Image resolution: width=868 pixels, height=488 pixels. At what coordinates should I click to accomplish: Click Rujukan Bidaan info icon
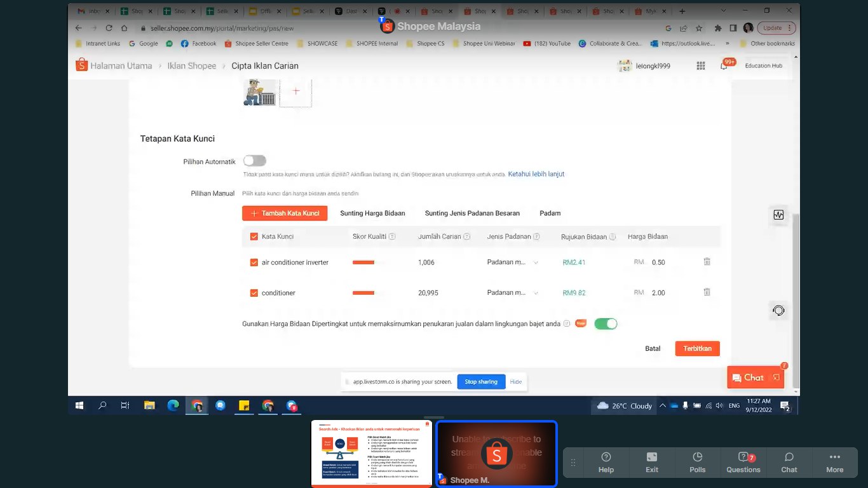coord(613,236)
